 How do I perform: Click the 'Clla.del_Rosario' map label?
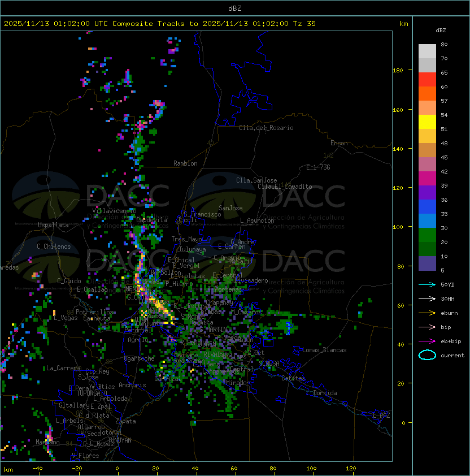tap(266, 128)
